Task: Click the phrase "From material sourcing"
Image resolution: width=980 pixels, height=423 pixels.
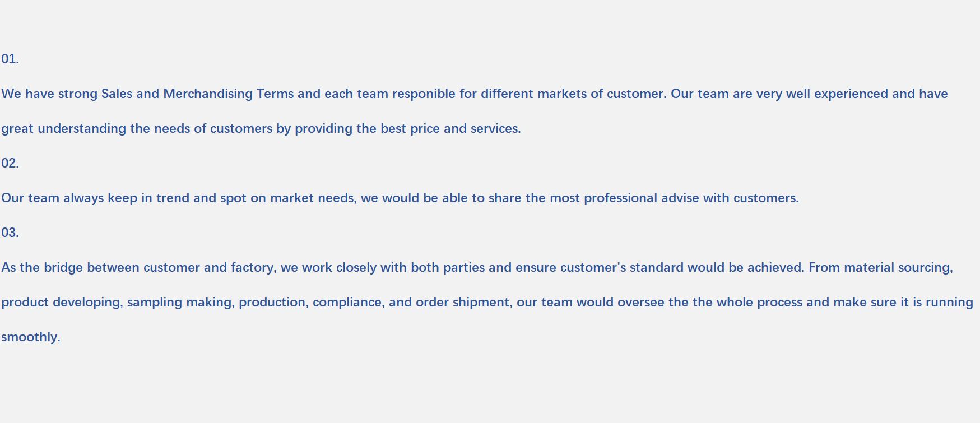Action: click(x=880, y=268)
